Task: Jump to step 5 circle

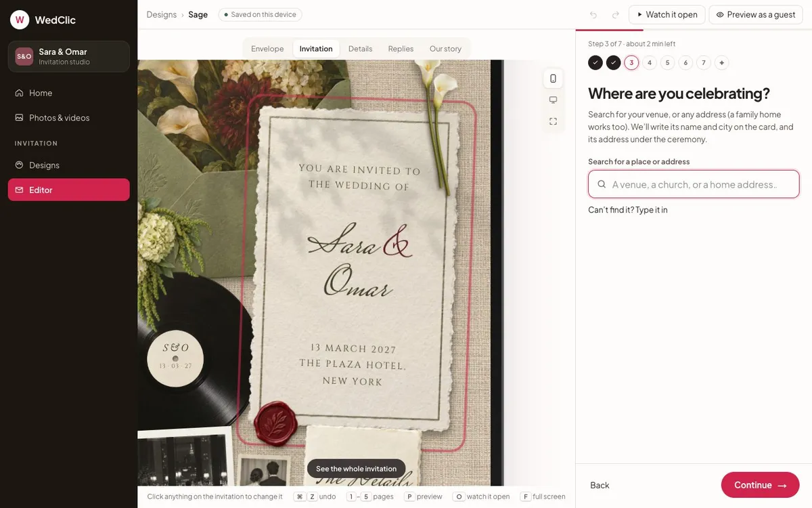Action: coord(667,63)
